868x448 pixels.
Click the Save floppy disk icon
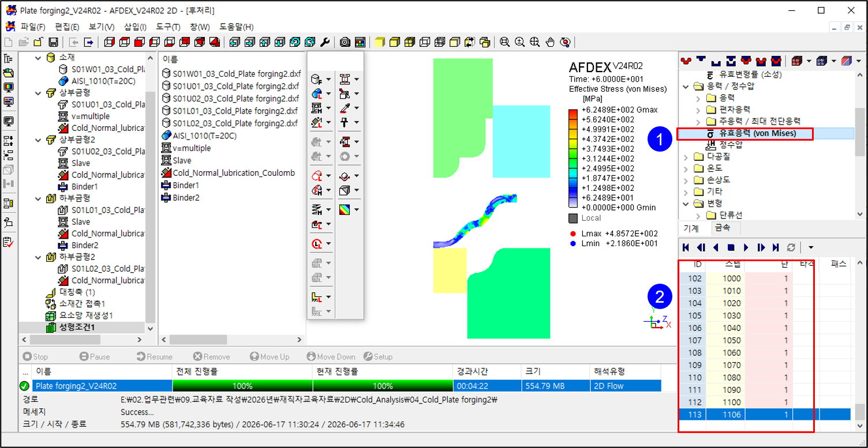tap(53, 42)
